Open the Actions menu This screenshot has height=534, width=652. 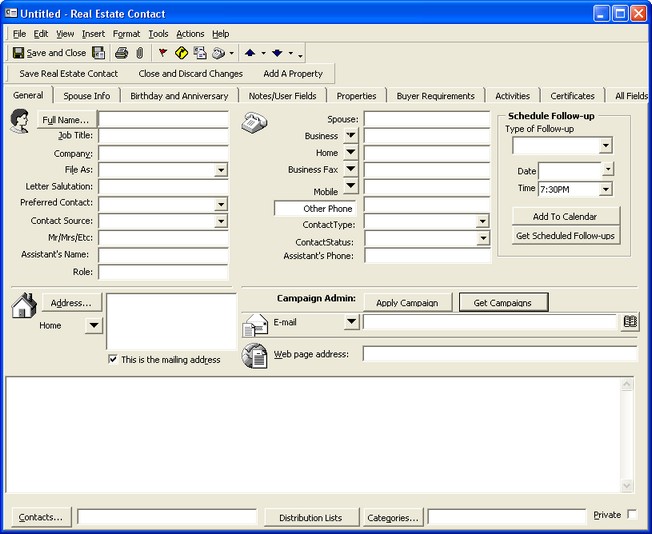pyautogui.click(x=190, y=34)
